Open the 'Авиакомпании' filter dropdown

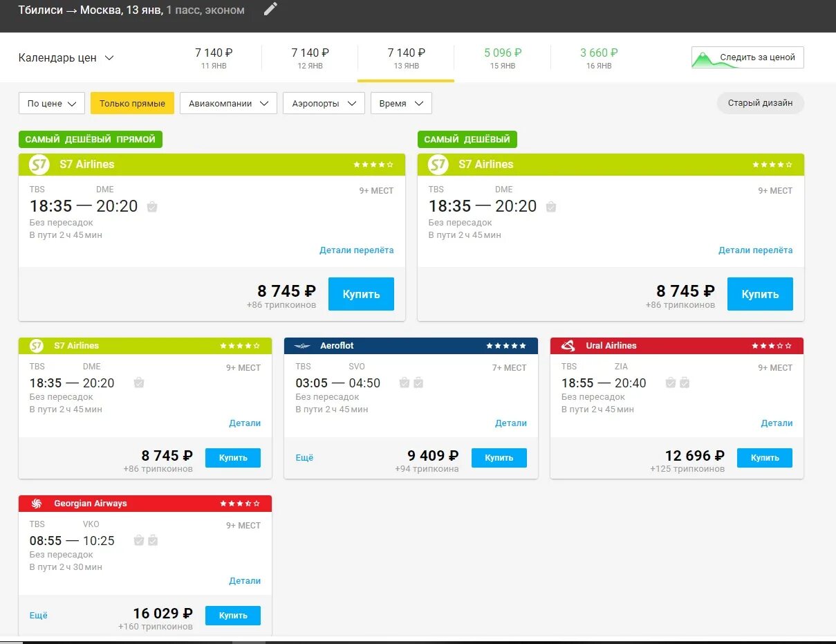point(228,103)
